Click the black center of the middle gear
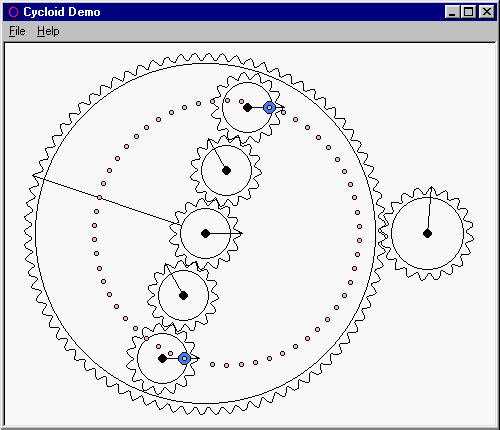 click(206, 233)
